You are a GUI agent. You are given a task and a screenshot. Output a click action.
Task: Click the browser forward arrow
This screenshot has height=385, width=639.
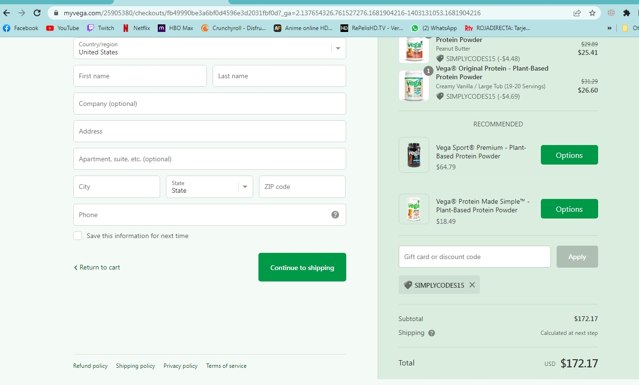(22, 13)
